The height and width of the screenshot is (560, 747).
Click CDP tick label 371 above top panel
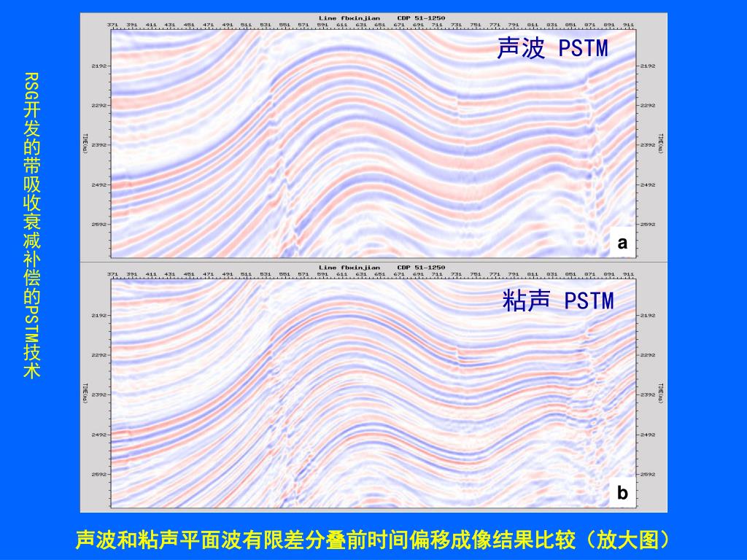point(112,25)
